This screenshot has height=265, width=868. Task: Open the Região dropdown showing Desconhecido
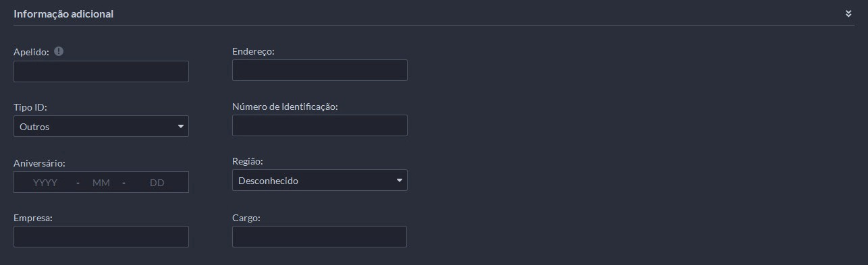tap(320, 180)
